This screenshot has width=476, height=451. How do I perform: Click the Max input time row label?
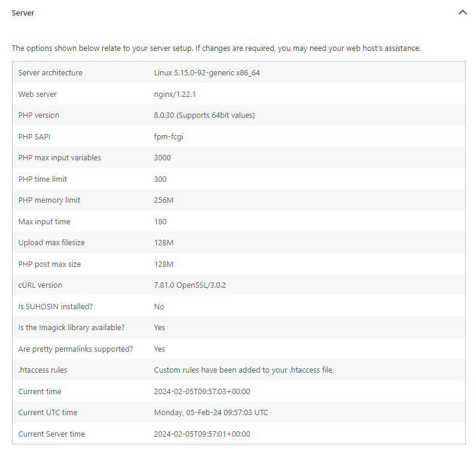coord(44,222)
